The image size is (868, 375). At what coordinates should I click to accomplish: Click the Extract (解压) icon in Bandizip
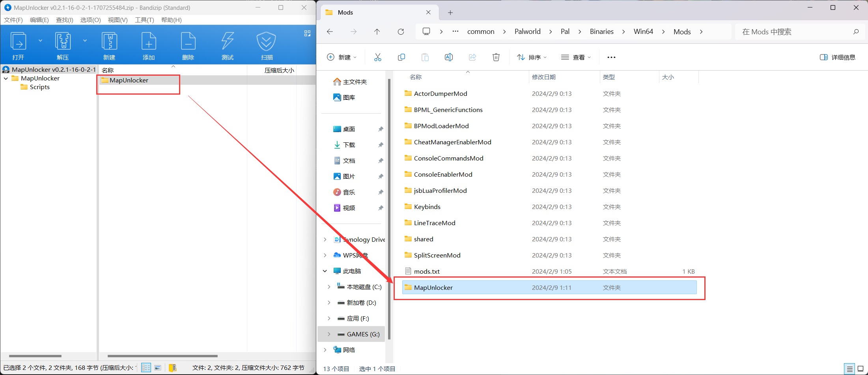point(63,42)
